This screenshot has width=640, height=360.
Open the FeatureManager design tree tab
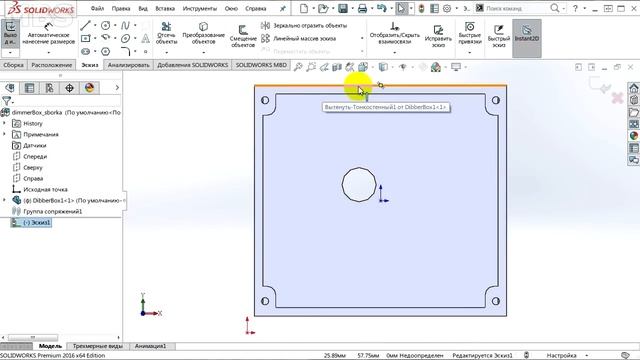[10, 88]
